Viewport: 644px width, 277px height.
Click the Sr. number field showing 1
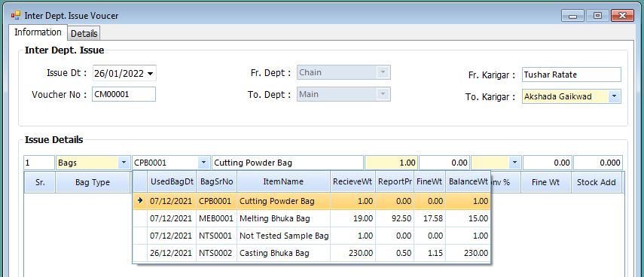click(x=39, y=163)
